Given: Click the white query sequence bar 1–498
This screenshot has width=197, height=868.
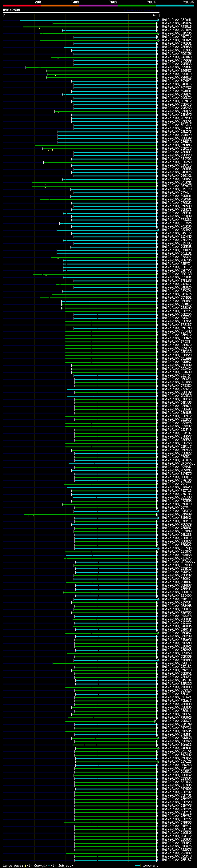Looking at the screenshot, I should (x=81, y=12).
